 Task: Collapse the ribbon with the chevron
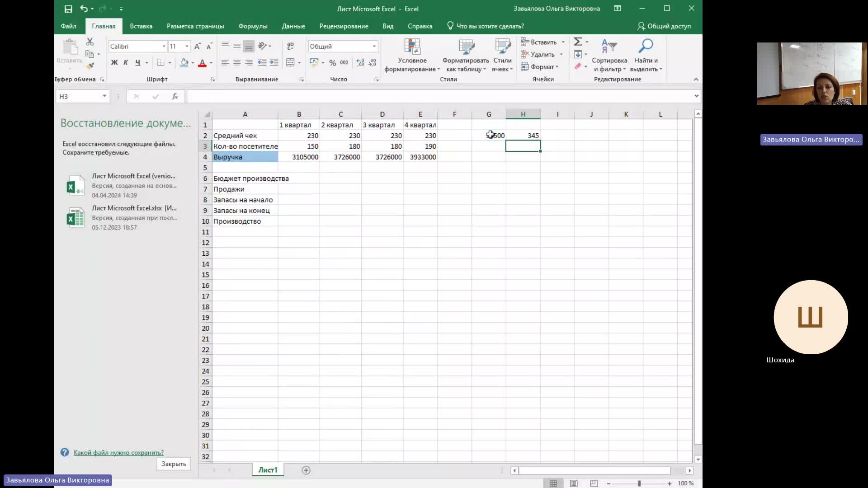pyautogui.click(x=696, y=80)
